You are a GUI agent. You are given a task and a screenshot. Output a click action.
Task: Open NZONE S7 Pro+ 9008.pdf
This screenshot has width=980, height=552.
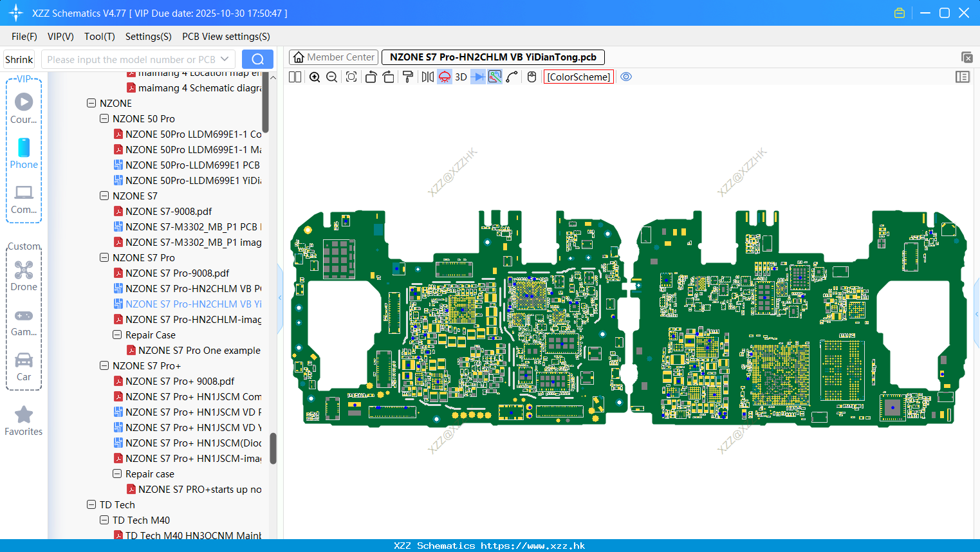(174, 381)
